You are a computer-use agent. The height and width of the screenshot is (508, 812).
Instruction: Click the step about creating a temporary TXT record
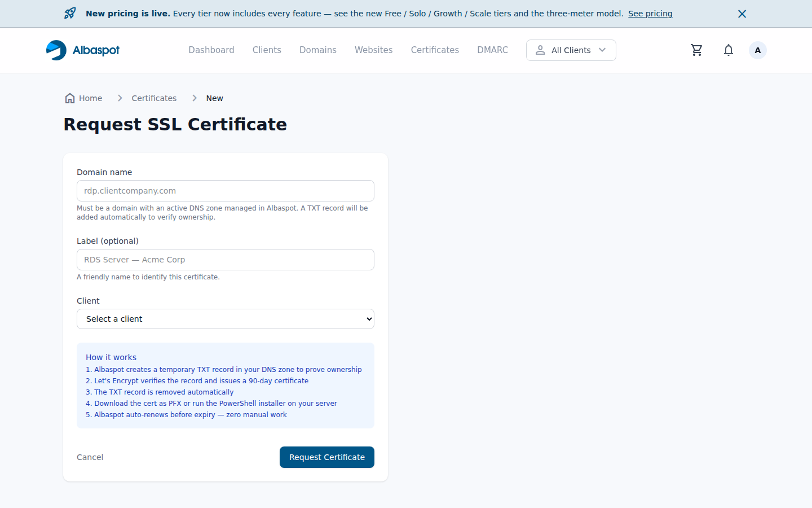[x=224, y=370]
